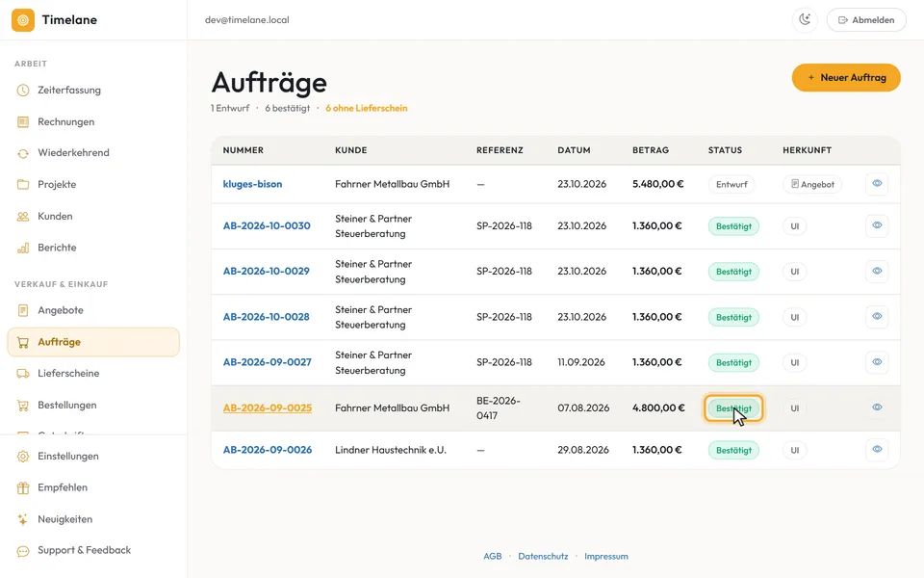Open Lieferscheine truck icon in sidebar
Viewport: 924px width, 578px height.
(23, 374)
